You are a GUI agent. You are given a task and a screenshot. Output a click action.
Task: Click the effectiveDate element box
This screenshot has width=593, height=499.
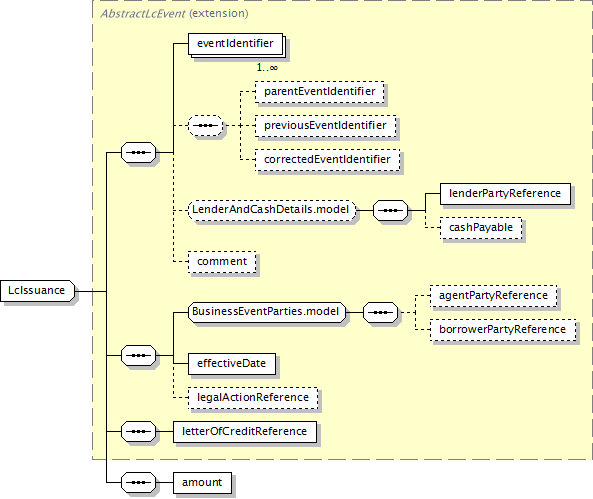tap(232, 364)
